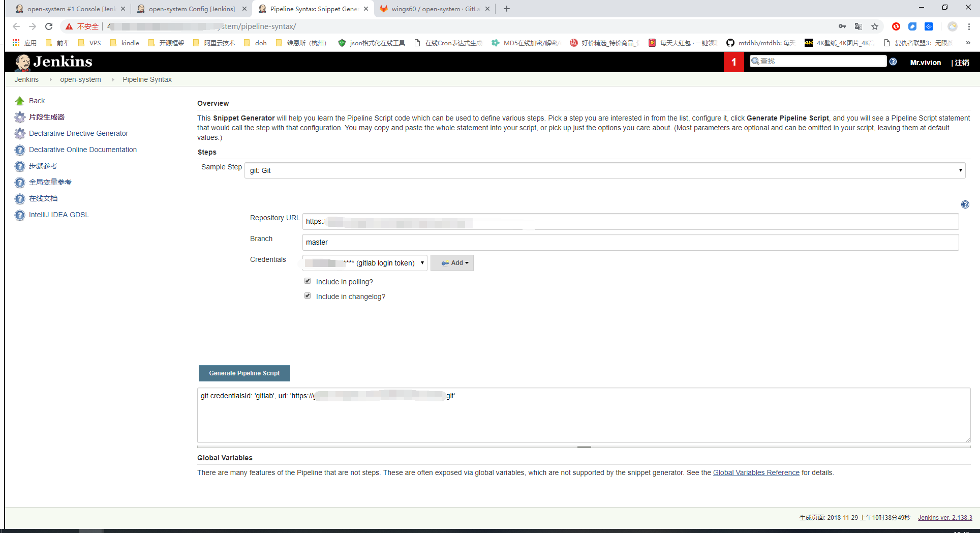Follow the Global Variables Reference link
980x533 pixels.
click(756, 472)
